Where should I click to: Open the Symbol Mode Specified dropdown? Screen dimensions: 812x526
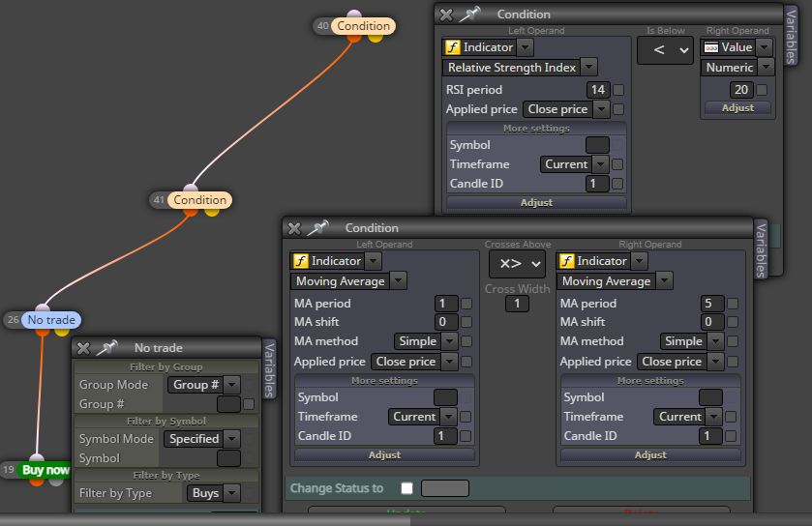tap(202, 439)
